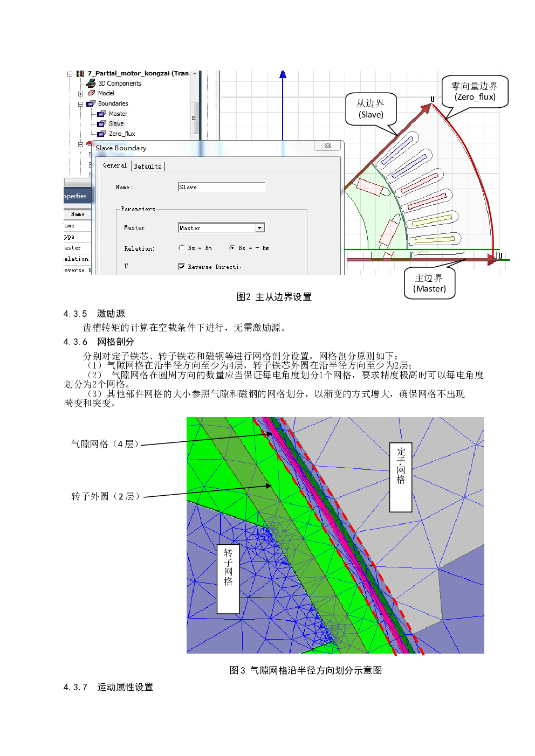Image resolution: width=535 pixels, height=756 pixels.
Task: Click the heading '4.3.7 运动属性设置'
Action: click(108, 687)
